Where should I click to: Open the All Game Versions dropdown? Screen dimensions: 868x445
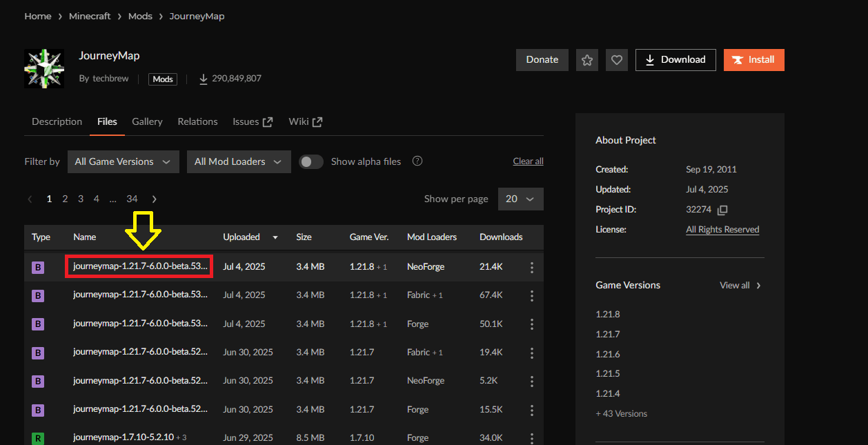(x=123, y=161)
